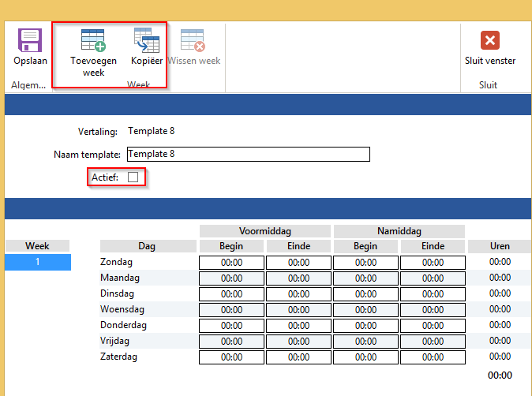This screenshot has width=532, height=396.
Task: Click the Naam template text field
Action: point(247,154)
